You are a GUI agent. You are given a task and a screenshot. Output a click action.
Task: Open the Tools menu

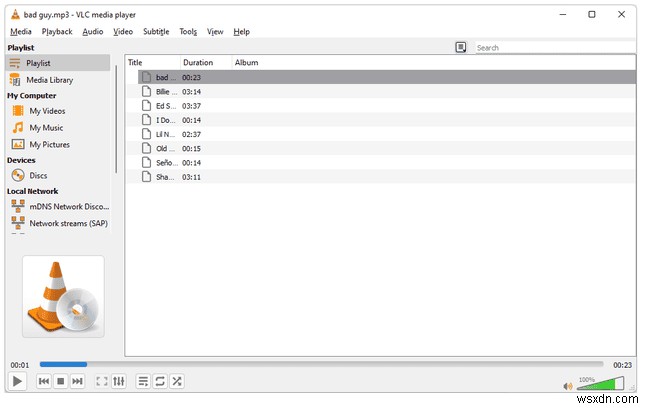(188, 31)
